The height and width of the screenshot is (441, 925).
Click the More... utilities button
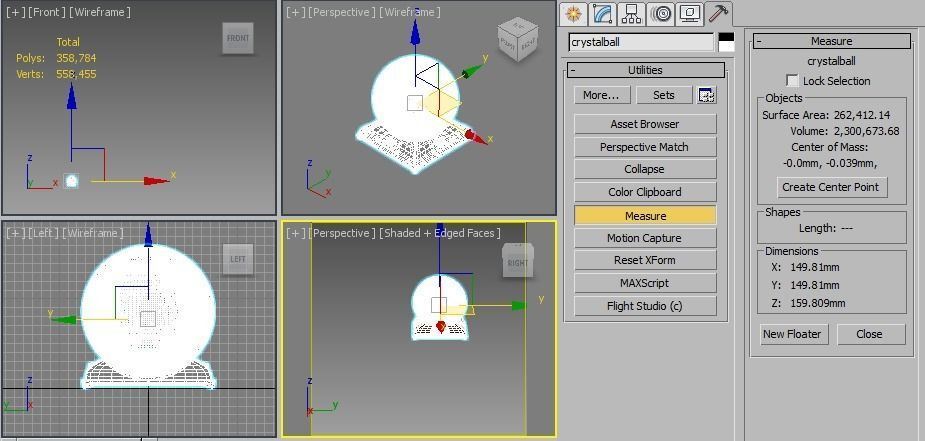(602, 95)
